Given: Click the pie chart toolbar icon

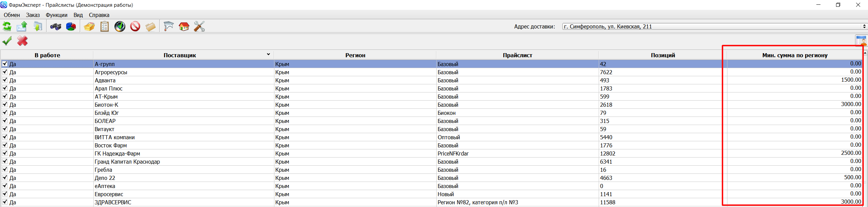Looking at the screenshot, I should 71,26.
